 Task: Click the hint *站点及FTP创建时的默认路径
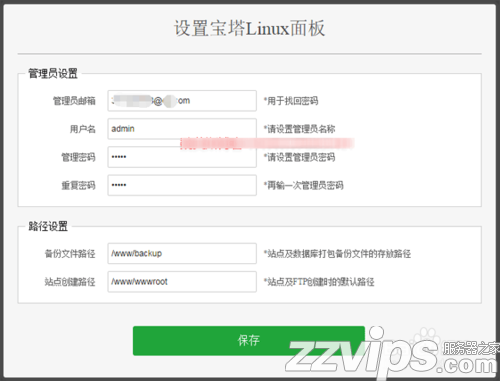319,282
